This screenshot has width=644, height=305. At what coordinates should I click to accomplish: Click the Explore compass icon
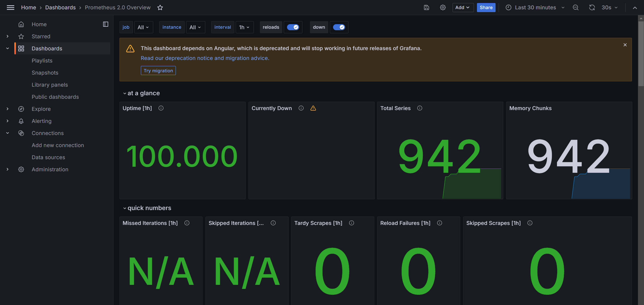pos(21,109)
